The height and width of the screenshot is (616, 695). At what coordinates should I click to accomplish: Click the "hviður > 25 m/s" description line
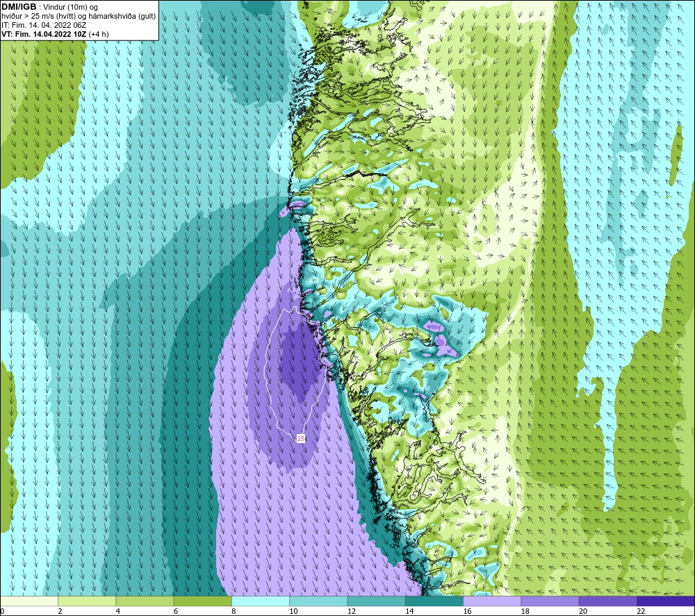click(79, 16)
